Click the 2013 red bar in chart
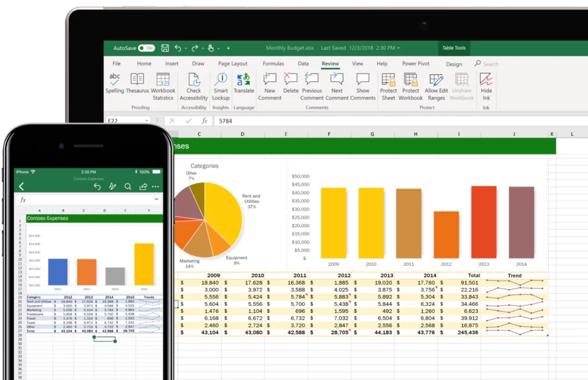Image resolution: width=588 pixels, height=380 pixels. [x=483, y=222]
